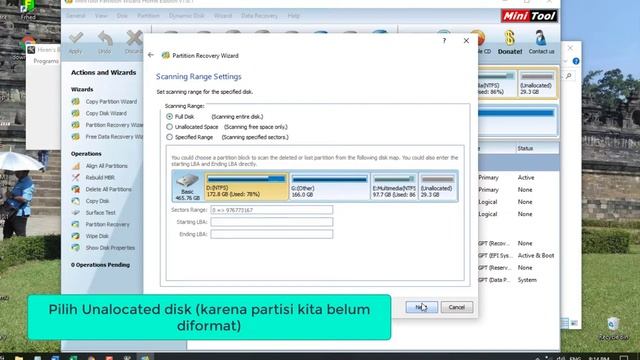Click the Status column header
640x360 pixels.
(525, 148)
